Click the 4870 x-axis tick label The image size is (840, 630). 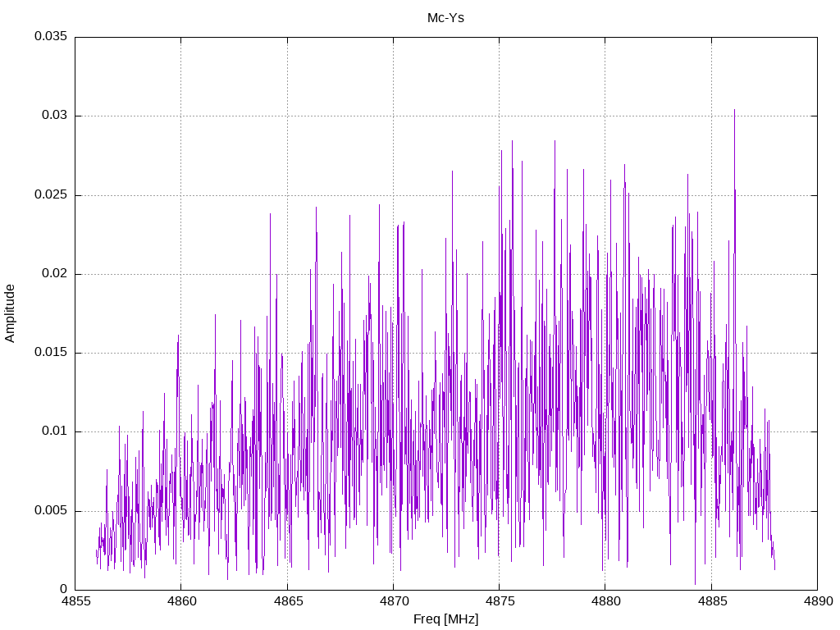(394, 601)
